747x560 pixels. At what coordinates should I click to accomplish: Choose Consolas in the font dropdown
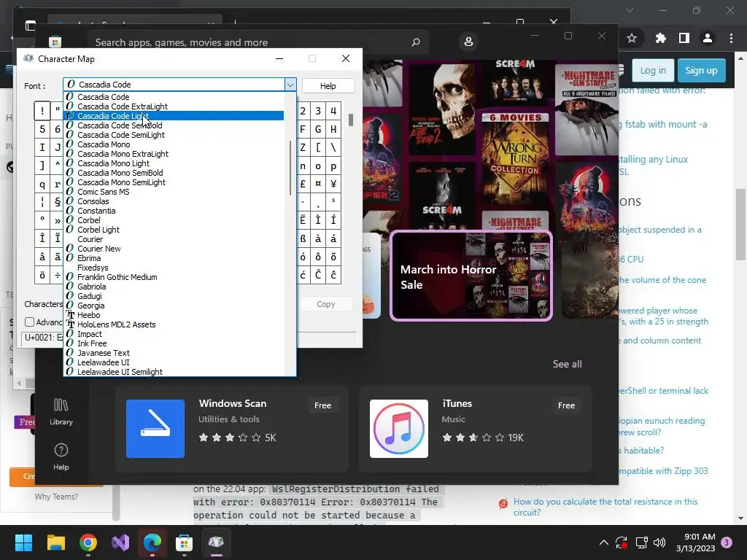(174, 201)
